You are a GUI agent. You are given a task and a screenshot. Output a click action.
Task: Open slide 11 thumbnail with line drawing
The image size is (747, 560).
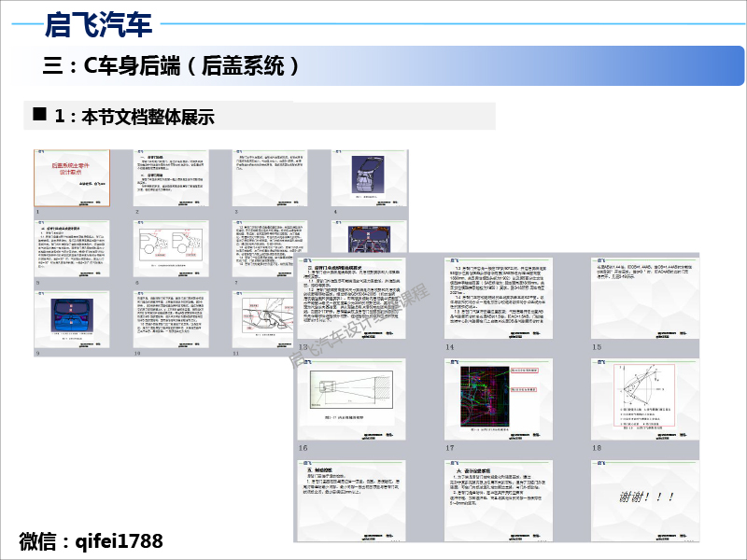point(263,319)
